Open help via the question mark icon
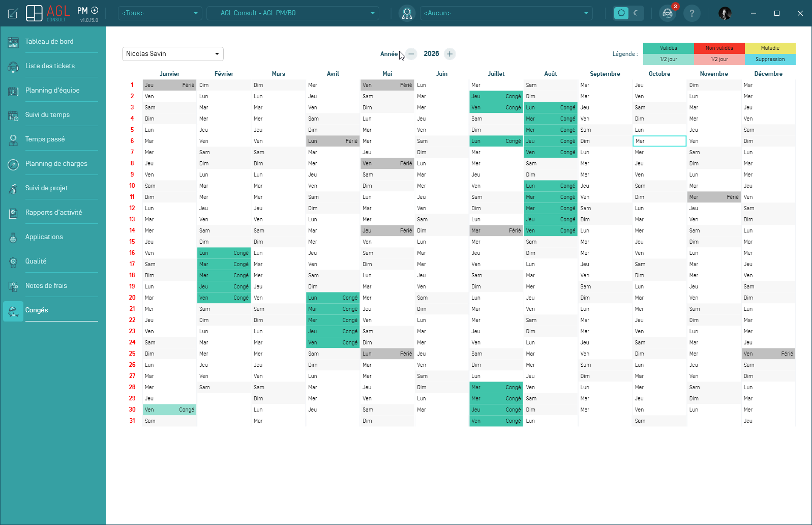 pos(691,13)
